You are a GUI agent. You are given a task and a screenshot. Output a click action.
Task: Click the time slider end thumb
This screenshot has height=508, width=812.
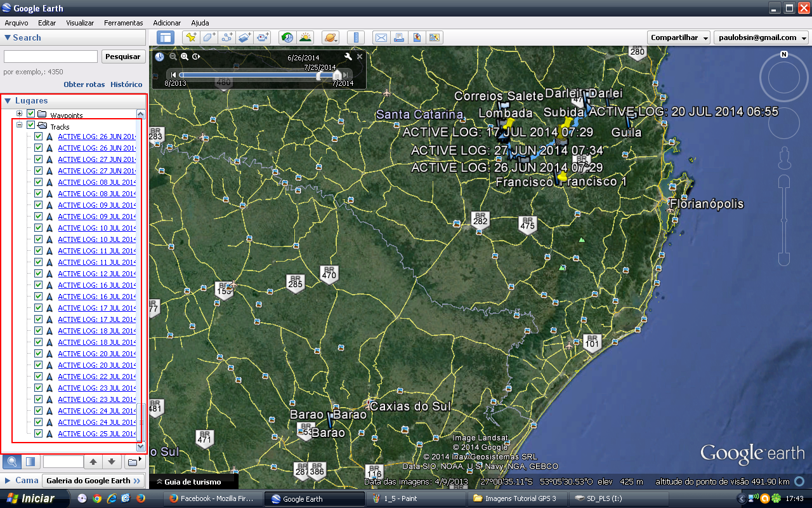click(x=337, y=75)
